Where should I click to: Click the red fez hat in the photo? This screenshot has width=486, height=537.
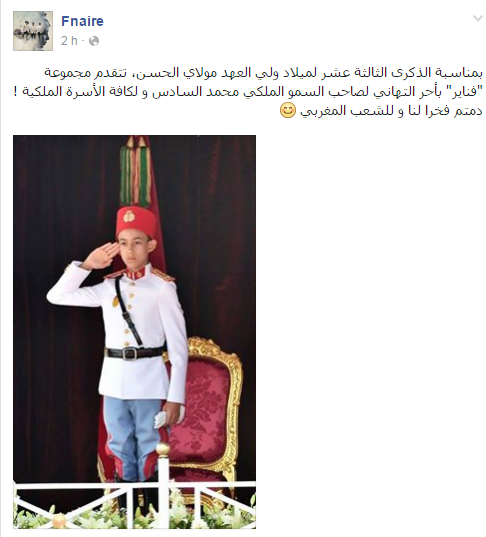coord(137,222)
